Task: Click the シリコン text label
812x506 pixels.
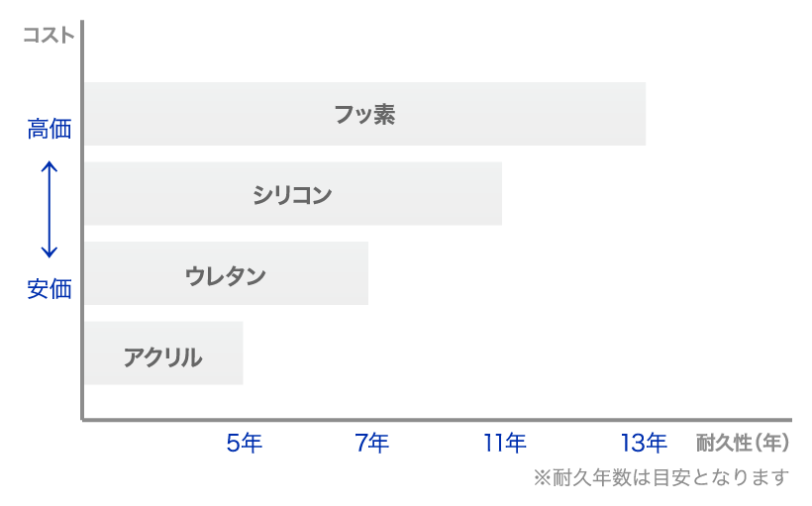Action: pos(292,195)
